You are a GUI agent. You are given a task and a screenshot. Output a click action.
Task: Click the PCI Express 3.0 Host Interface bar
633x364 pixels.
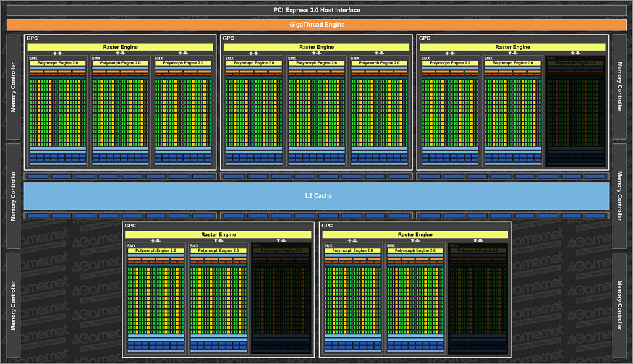point(316,10)
